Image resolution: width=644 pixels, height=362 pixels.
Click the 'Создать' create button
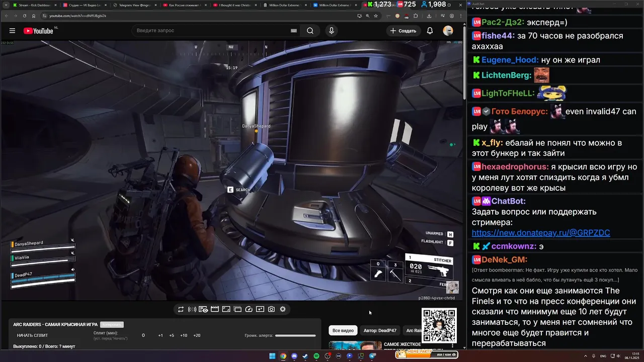[x=404, y=31]
